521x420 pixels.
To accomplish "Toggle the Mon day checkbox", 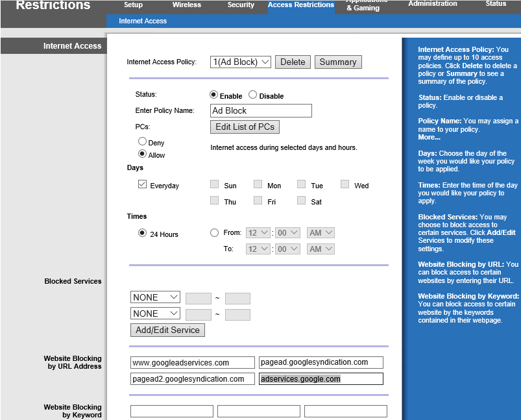I will point(258,184).
